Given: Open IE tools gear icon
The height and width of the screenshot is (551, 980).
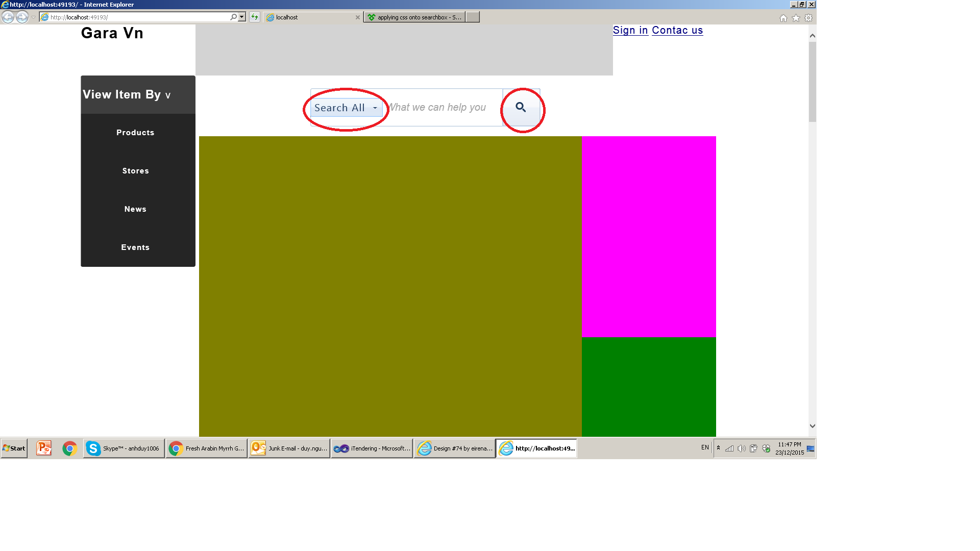Looking at the screenshot, I should click(x=808, y=18).
